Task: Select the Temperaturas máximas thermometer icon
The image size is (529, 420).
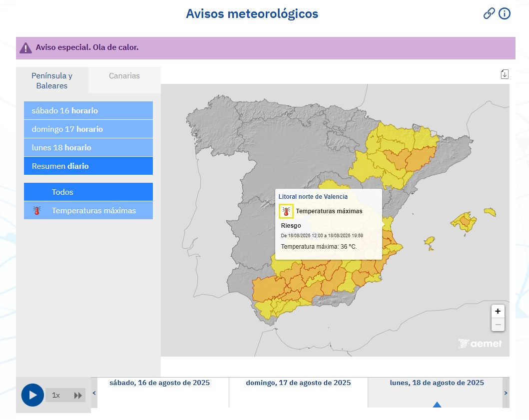Action: tap(37, 211)
